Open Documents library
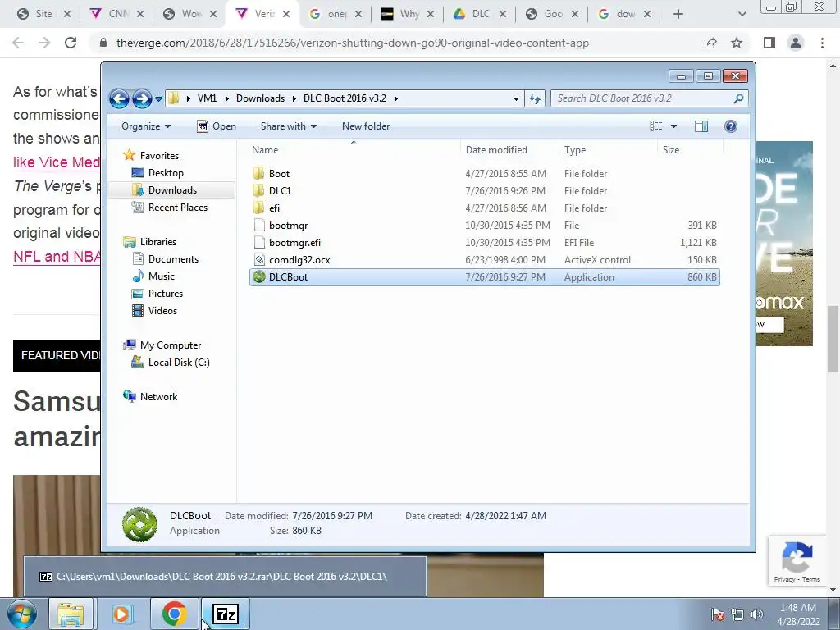This screenshot has height=630, width=840. (x=173, y=259)
